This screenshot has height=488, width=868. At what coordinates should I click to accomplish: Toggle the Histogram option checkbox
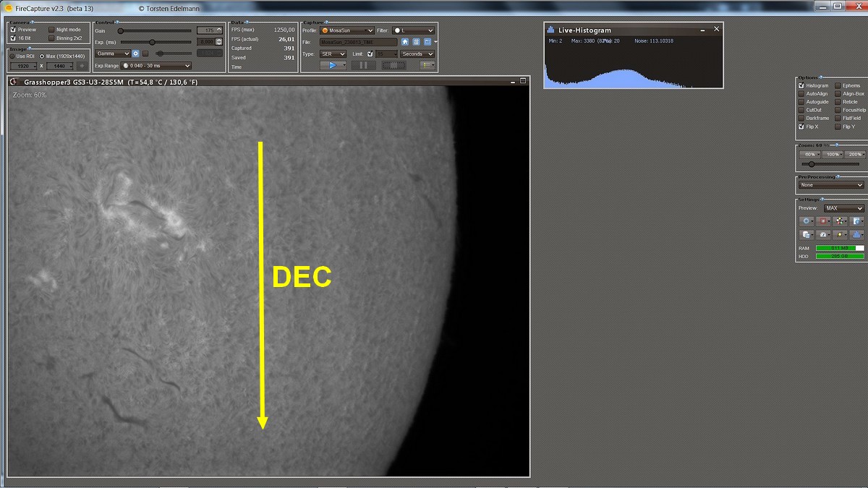[x=801, y=85]
